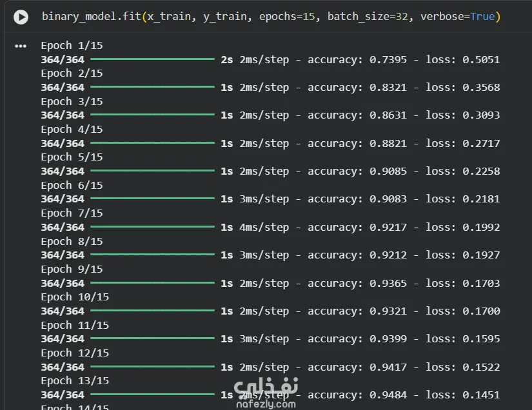Click '2s' duration in epoch 1 row

[227, 60]
